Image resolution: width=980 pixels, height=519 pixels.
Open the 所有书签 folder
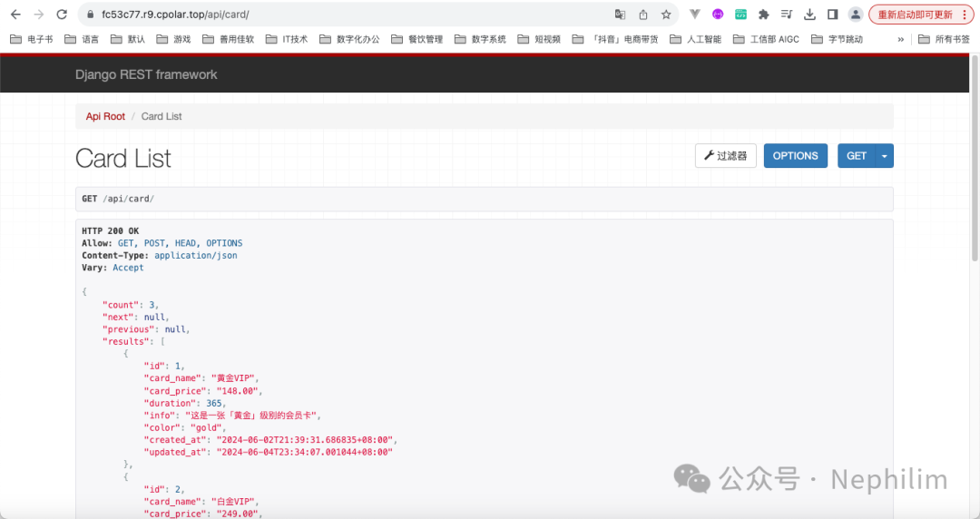(944, 39)
